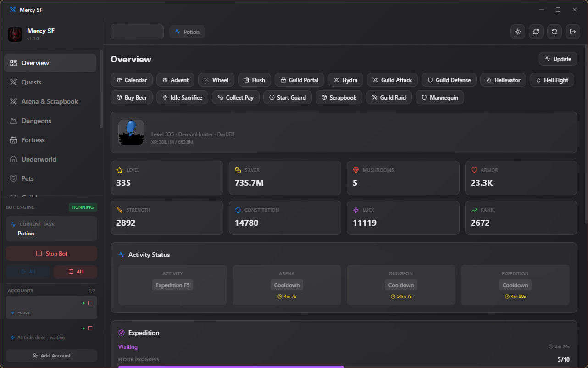Image resolution: width=588 pixels, height=368 pixels.
Task: Click the Expedition card 4m 20s timer
Action: point(516,296)
